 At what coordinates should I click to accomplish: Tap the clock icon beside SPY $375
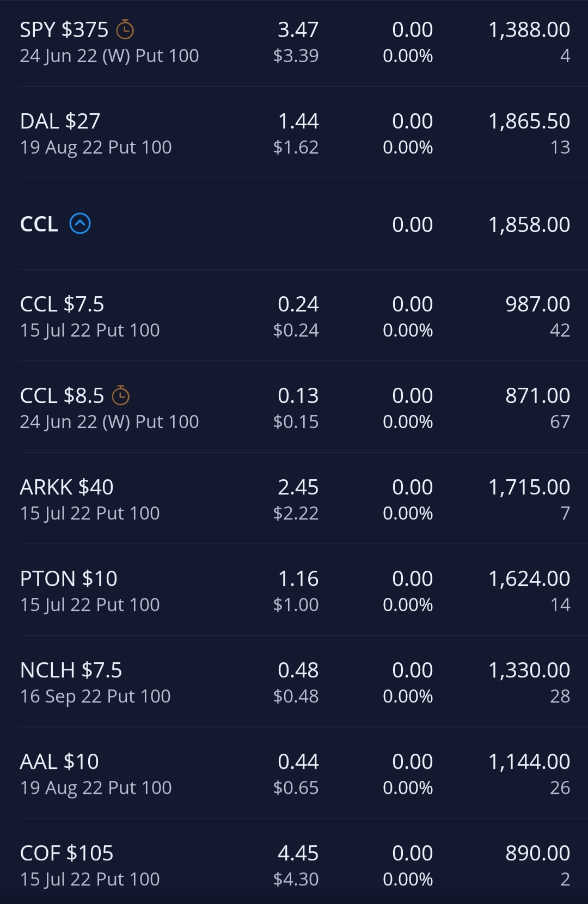[125, 29]
